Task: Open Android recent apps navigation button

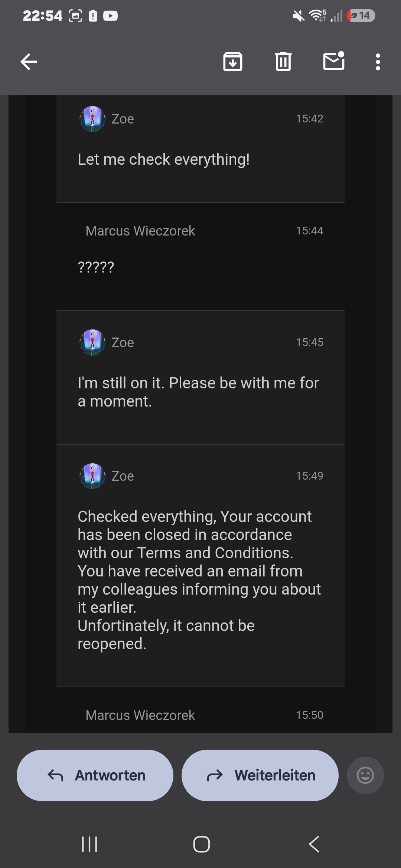Action: [89, 844]
